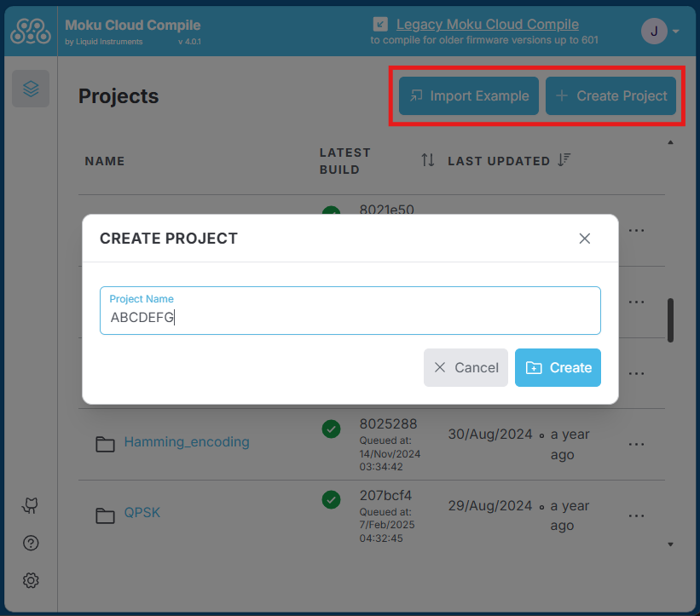This screenshot has width=700, height=616.
Task: Click the green success badge on the QPSK row
Action: 331,500
